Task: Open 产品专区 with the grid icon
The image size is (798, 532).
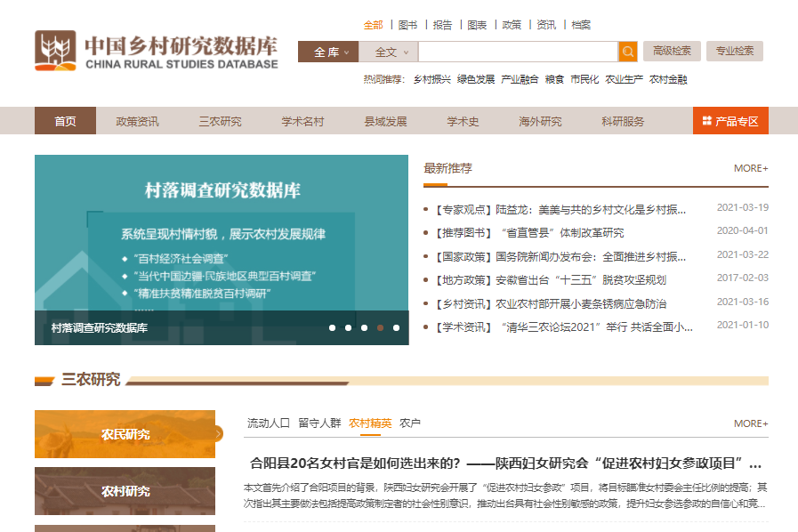Action: tap(729, 121)
